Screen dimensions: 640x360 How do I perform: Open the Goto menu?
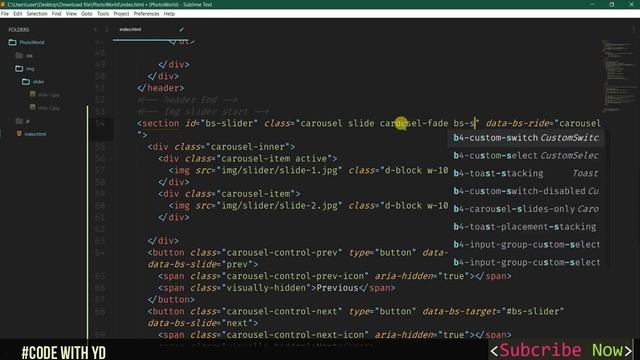[x=87, y=13]
